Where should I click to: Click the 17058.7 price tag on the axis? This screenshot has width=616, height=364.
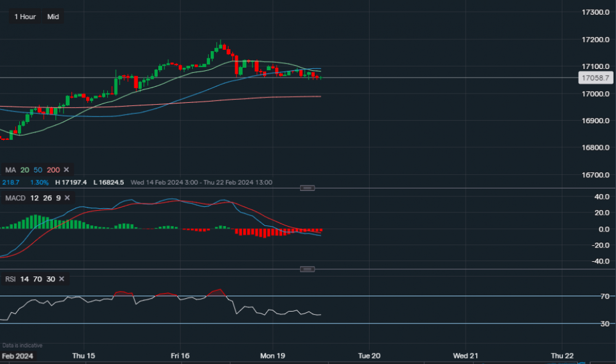(x=596, y=77)
